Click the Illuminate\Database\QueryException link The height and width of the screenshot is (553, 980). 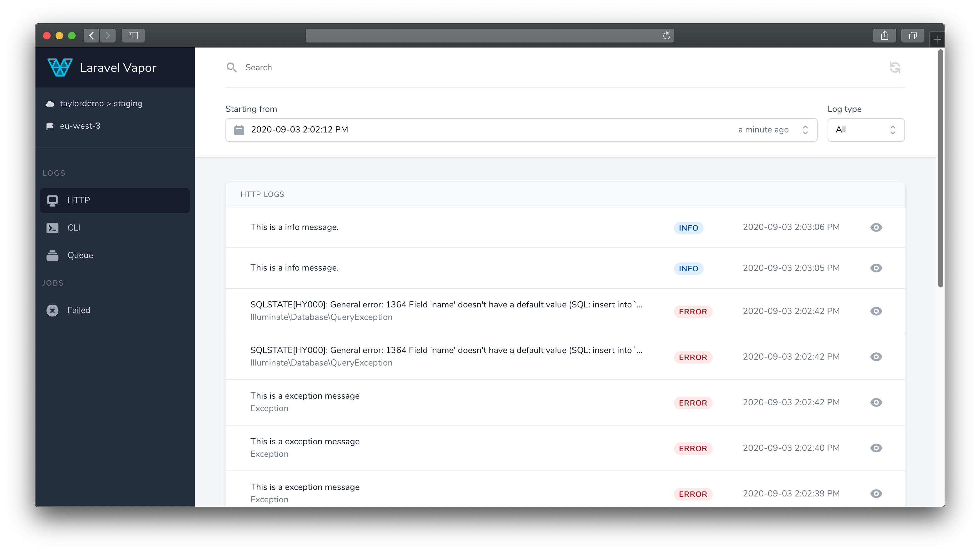[x=321, y=317]
